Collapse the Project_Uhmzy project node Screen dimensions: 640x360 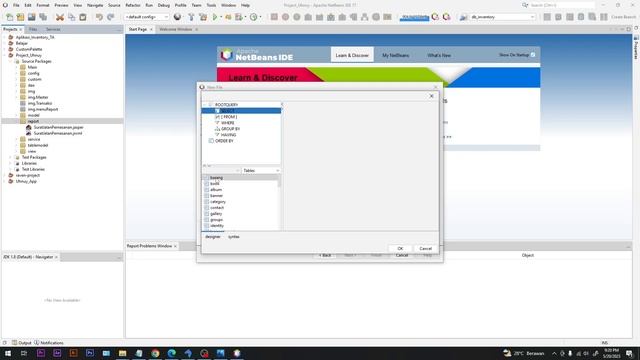(5, 55)
